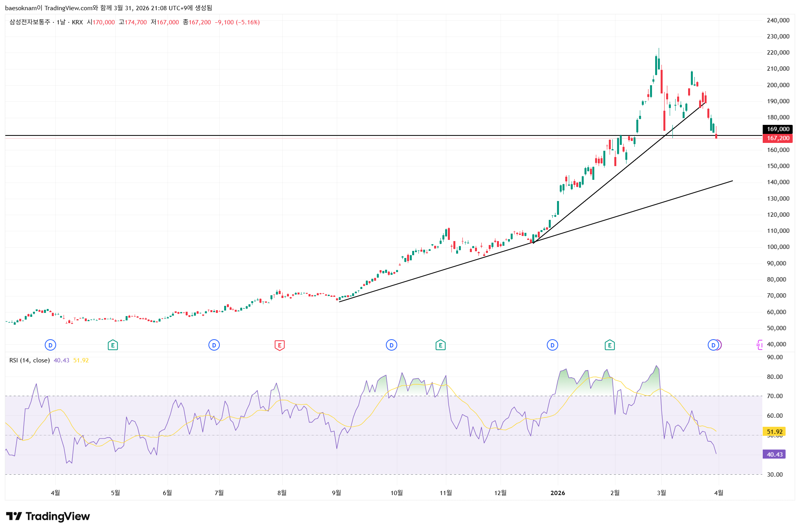Select the dividend D marker just before 7월
The height and width of the screenshot is (532, 800).
214,345
